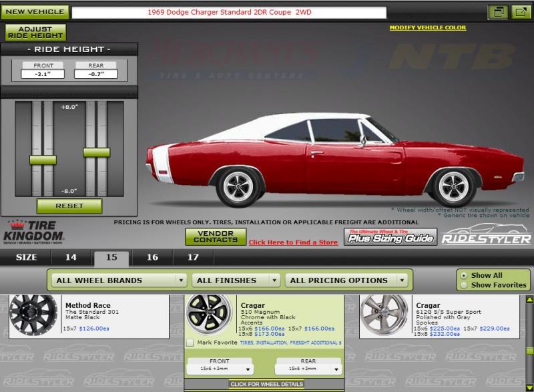Viewport: 534px width, 392px height.
Task: Select the Method Race 301 wheel thumbnail
Action: pos(33,315)
